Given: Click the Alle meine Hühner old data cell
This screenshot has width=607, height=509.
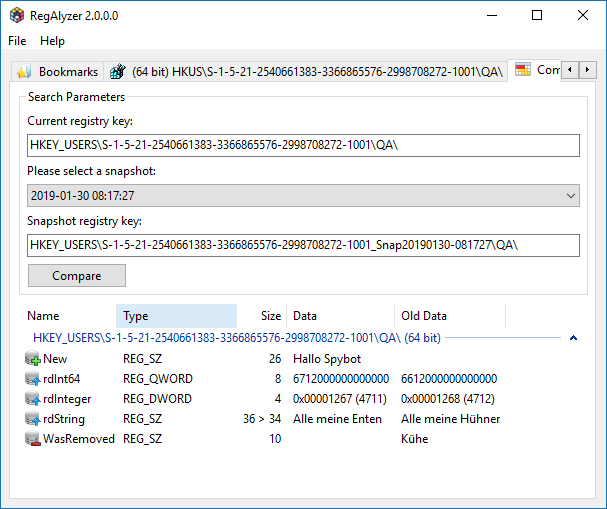Looking at the screenshot, I should pyautogui.click(x=451, y=419).
